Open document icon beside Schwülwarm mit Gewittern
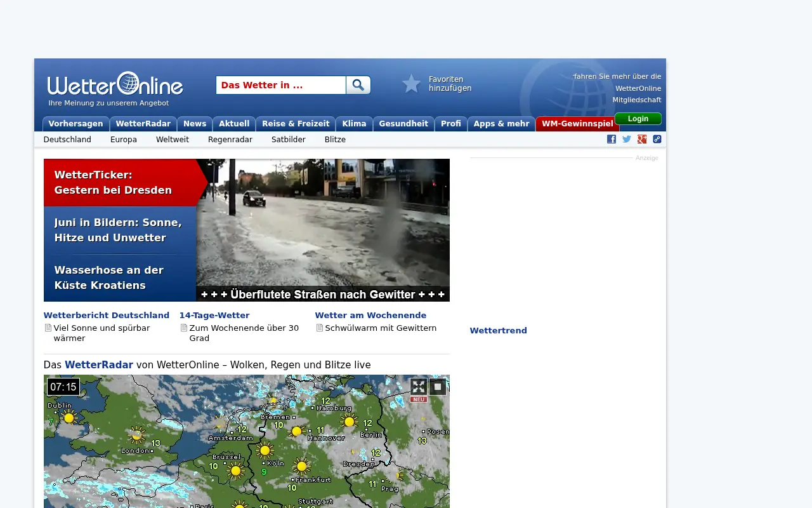Image resolution: width=812 pixels, height=508 pixels. click(x=319, y=328)
